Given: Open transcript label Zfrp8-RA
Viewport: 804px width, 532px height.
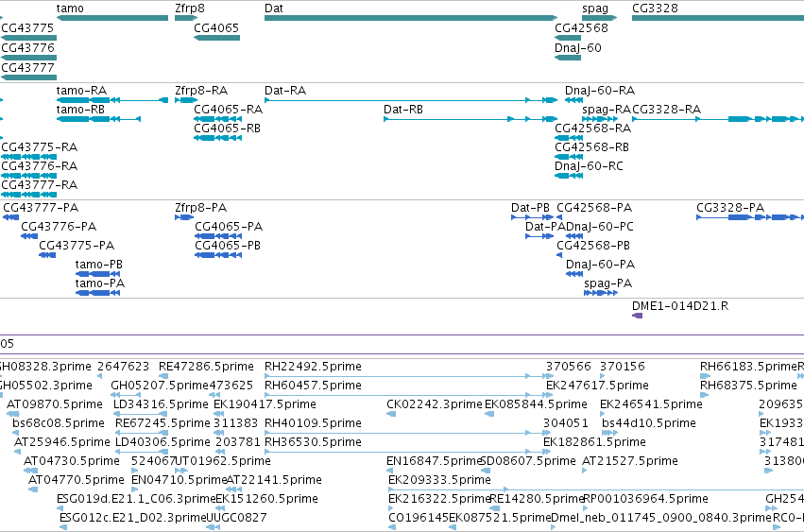Looking at the screenshot, I should pos(201,91).
